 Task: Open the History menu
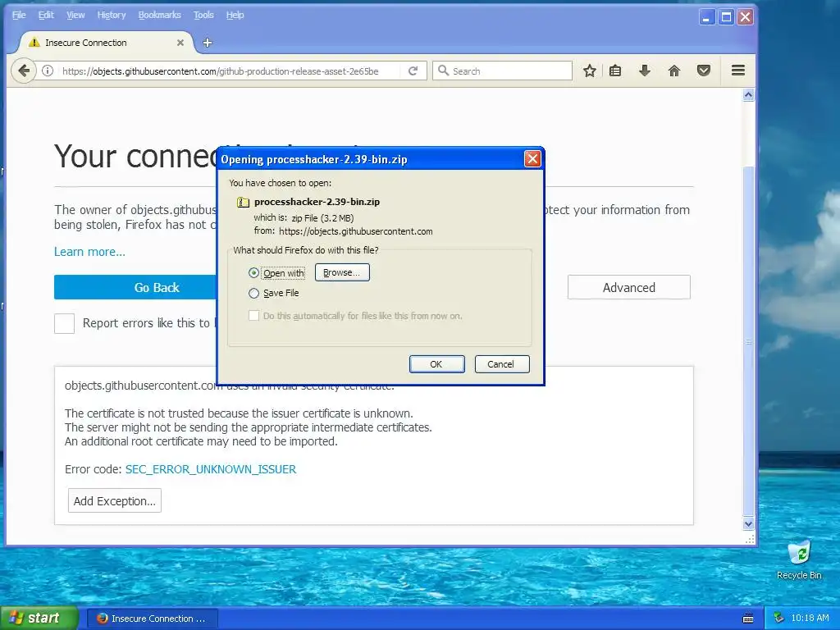tap(112, 15)
